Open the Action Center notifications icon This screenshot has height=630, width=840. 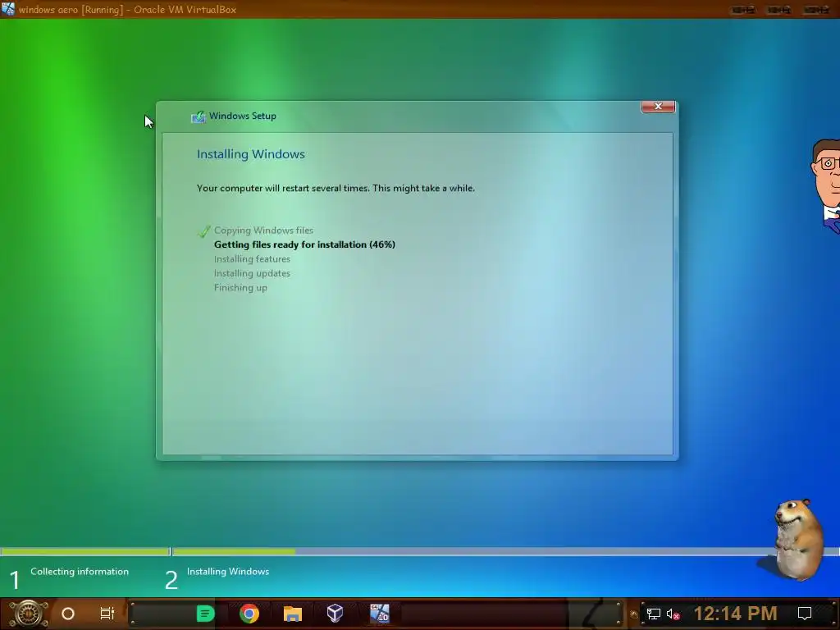(805, 614)
